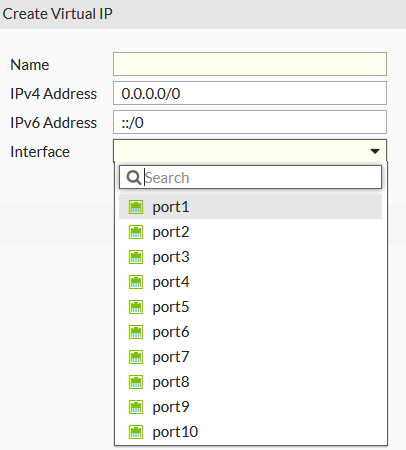Click the Interface combo box field
Image resolution: width=406 pixels, height=450 pixels.
[250, 151]
